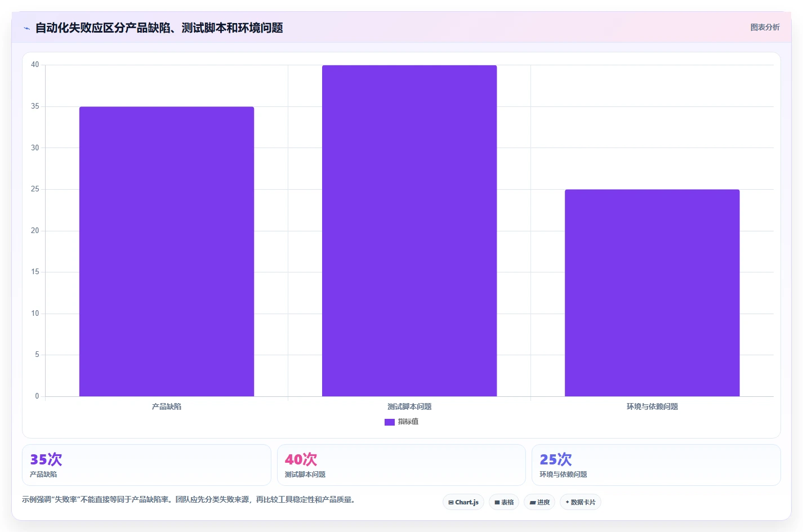
Task: Click the y-axis value 40
Action: coord(35,65)
